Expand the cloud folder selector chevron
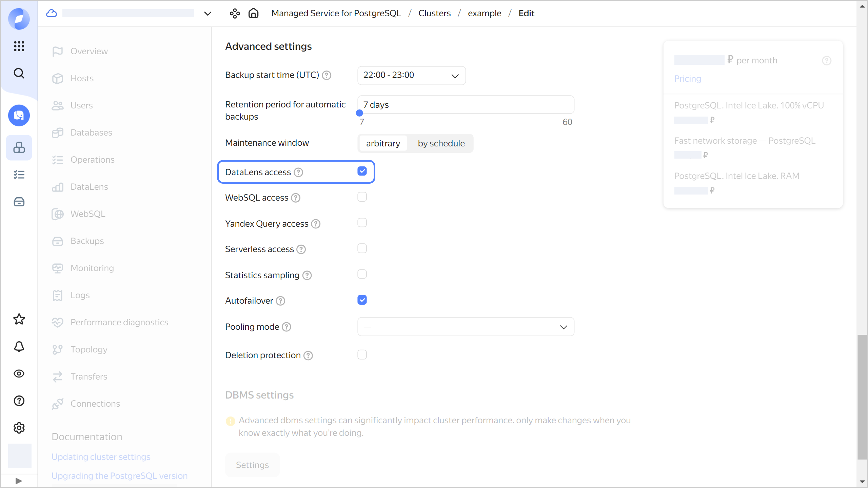 [208, 14]
